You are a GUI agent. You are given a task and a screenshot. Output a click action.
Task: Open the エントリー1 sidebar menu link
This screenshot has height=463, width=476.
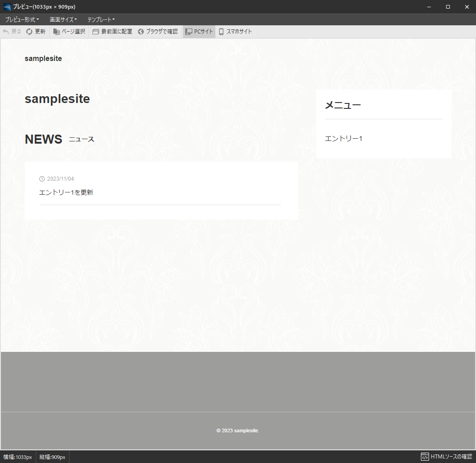click(x=343, y=139)
